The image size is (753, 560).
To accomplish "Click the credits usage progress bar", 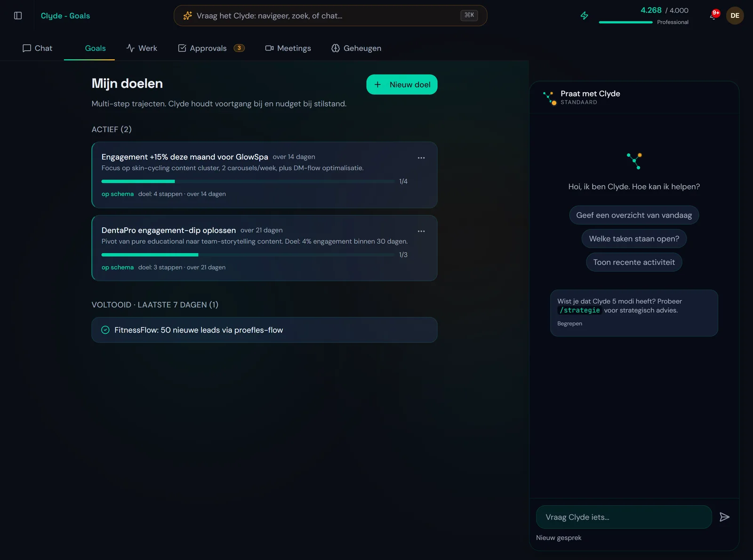I will [625, 22].
